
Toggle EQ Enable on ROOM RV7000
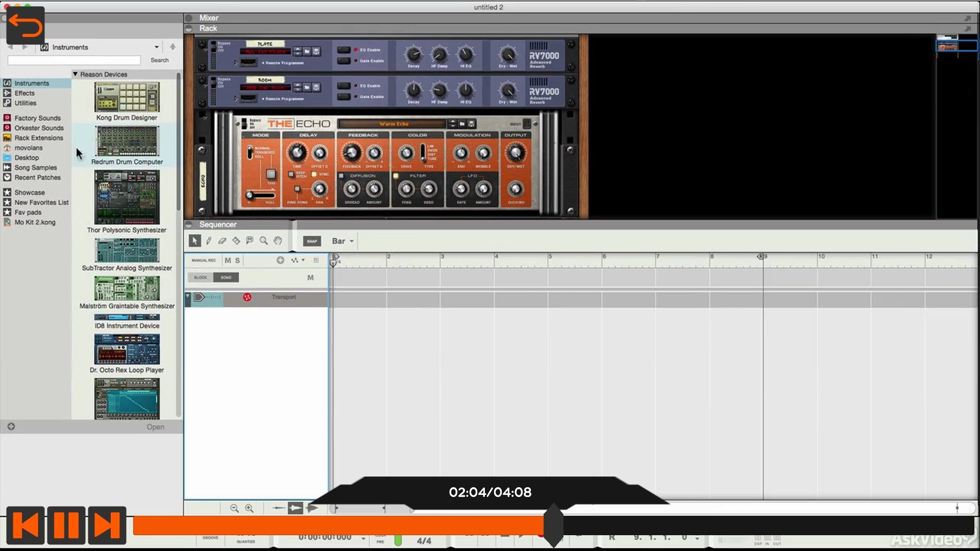tap(344, 86)
